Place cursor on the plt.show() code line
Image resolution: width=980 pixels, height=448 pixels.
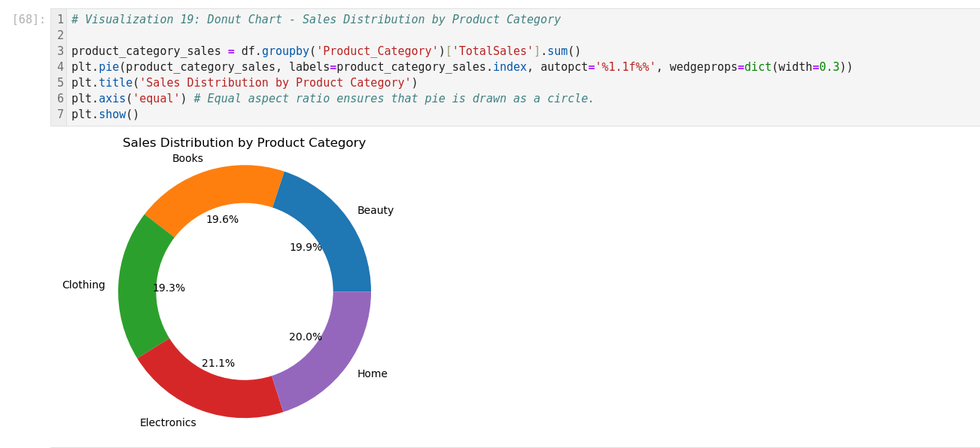[105, 114]
